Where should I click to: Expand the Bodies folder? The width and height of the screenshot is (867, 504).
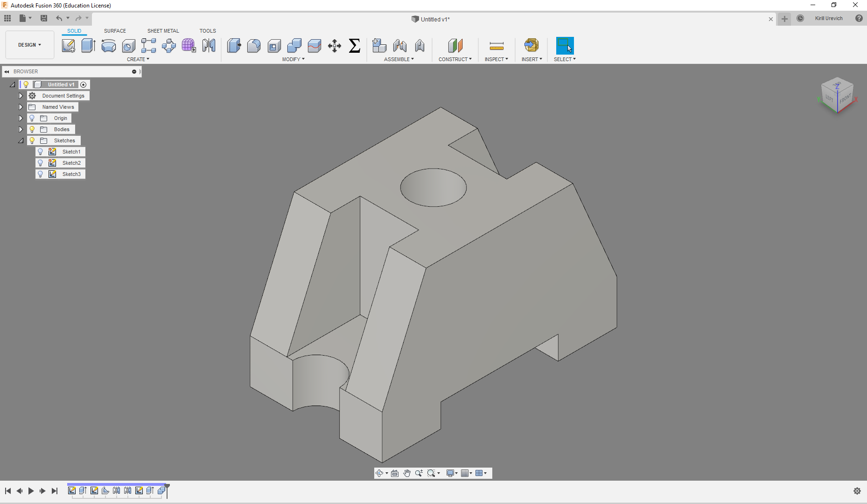(x=21, y=129)
